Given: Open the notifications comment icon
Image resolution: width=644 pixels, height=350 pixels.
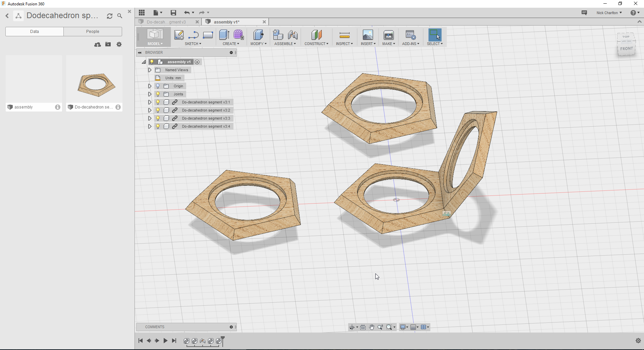Looking at the screenshot, I should pos(584,13).
